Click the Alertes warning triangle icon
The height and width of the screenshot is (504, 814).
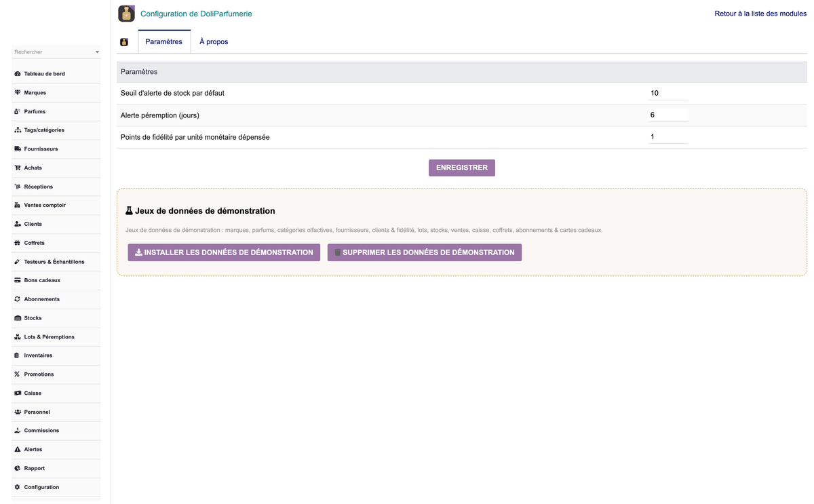tap(18, 449)
